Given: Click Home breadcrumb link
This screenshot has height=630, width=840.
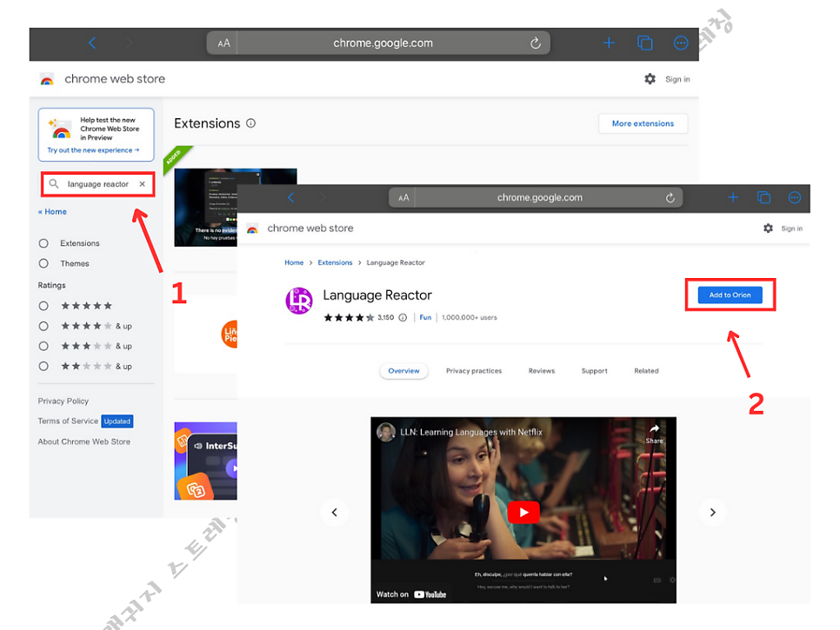Looking at the screenshot, I should pyautogui.click(x=294, y=262).
